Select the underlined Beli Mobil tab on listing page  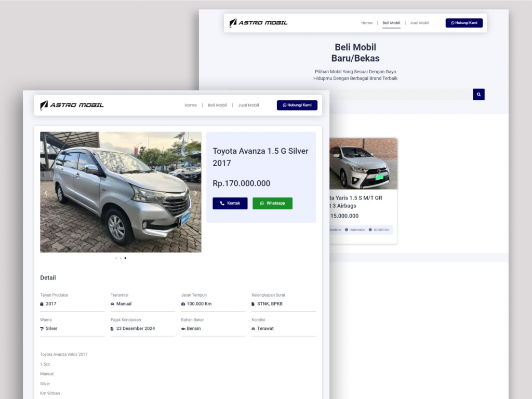click(x=391, y=23)
